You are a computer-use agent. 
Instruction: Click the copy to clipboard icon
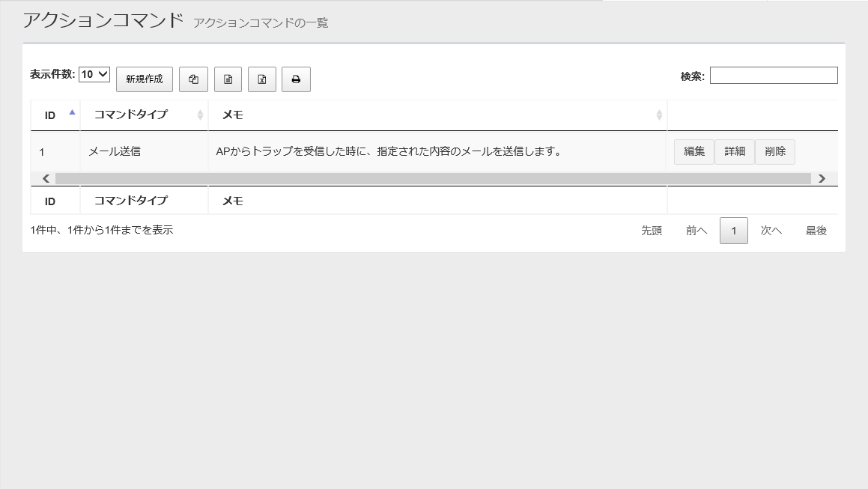pyautogui.click(x=193, y=79)
